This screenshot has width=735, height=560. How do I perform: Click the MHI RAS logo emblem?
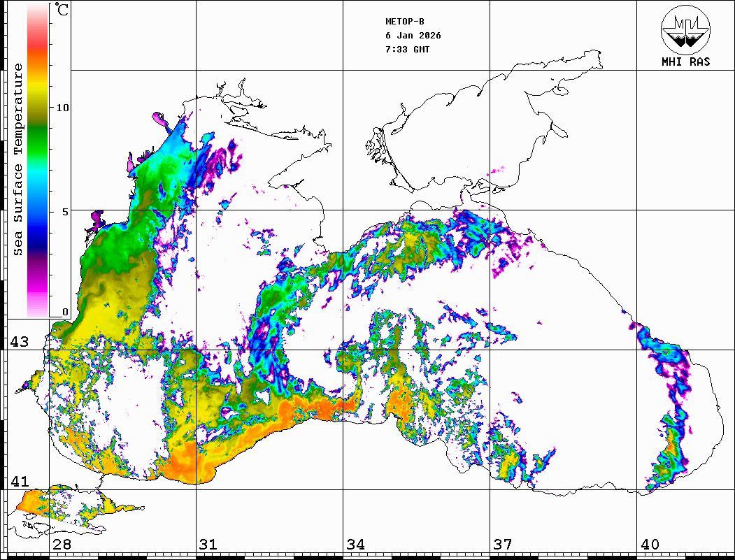point(685,29)
